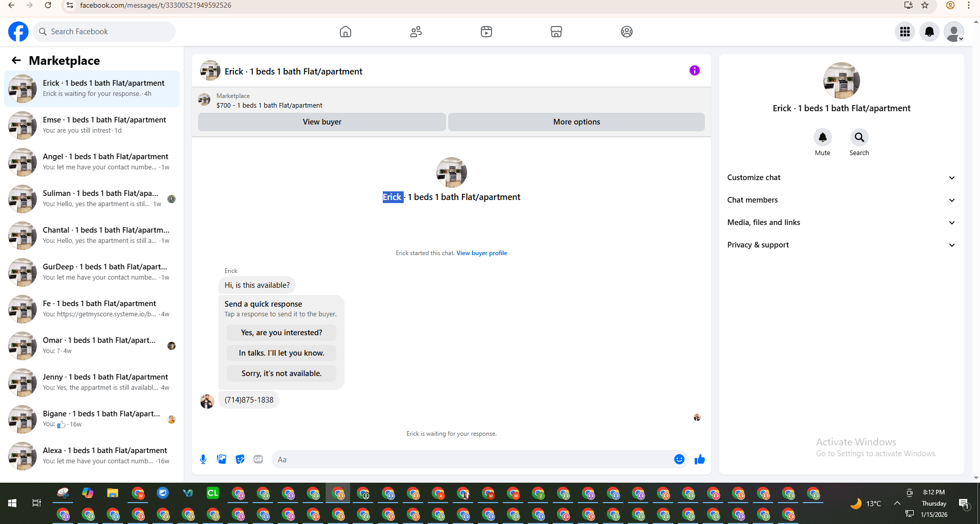
Task: Expand the Privacy & support section
Action: coord(841,245)
